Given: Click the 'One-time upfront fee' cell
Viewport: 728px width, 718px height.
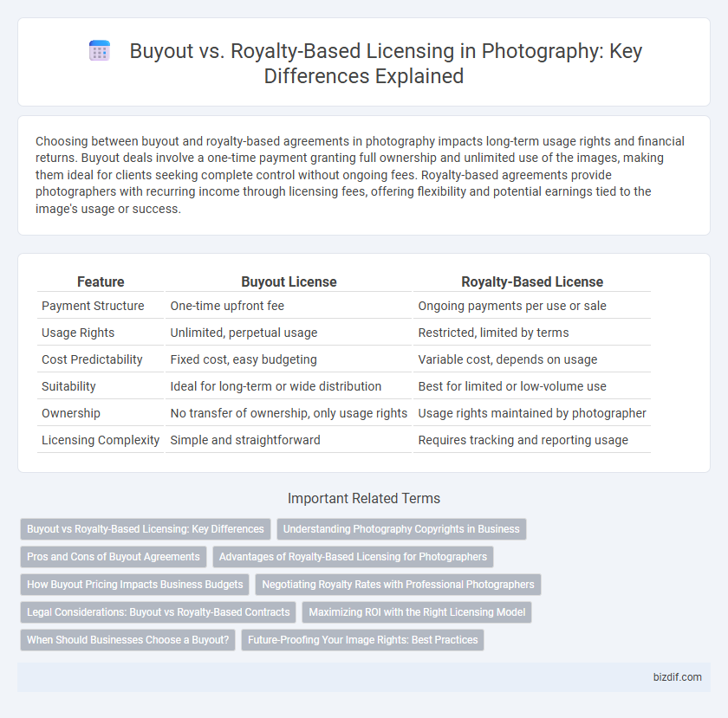Looking at the screenshot, I should pyautogui.click(x=289, y=306).
